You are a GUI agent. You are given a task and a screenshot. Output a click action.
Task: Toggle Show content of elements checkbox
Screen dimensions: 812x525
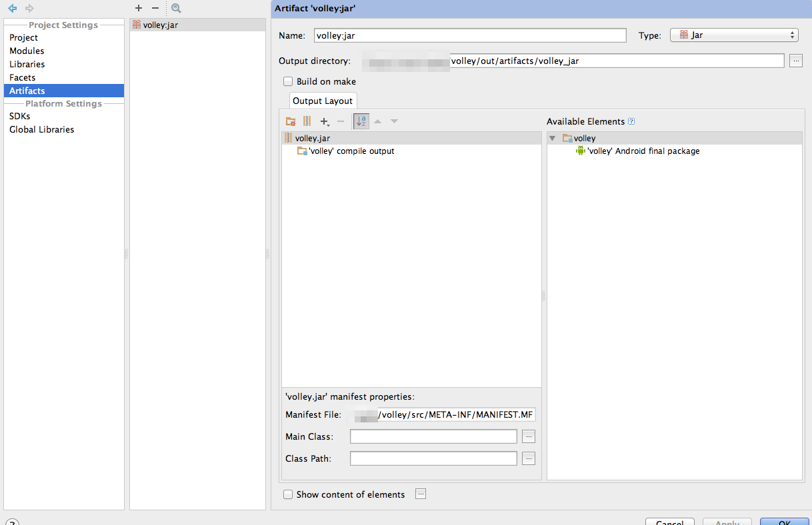coord(288,494)
